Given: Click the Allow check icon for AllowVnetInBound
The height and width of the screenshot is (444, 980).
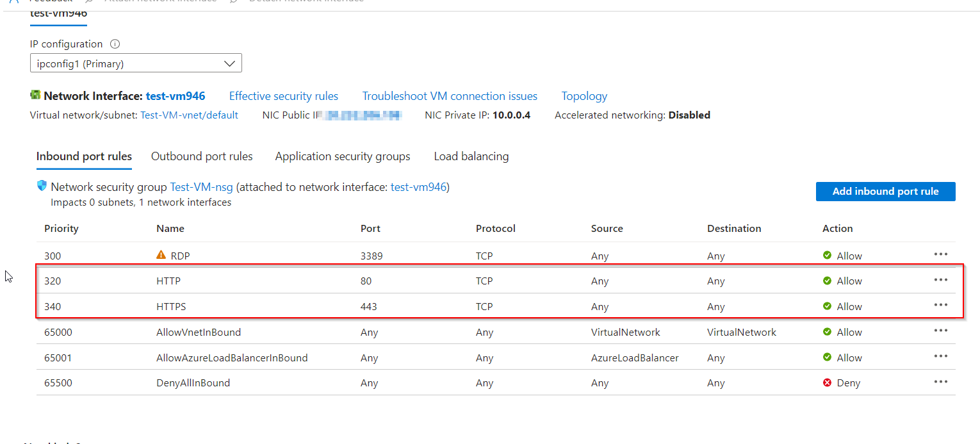Looking at the screenshot, I should coord(827,332).
